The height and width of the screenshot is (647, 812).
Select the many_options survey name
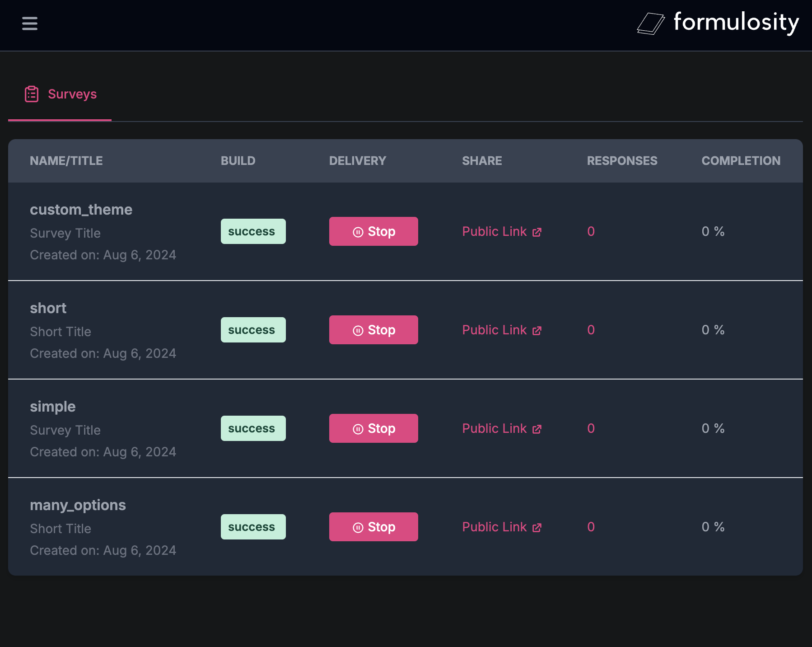78,505
